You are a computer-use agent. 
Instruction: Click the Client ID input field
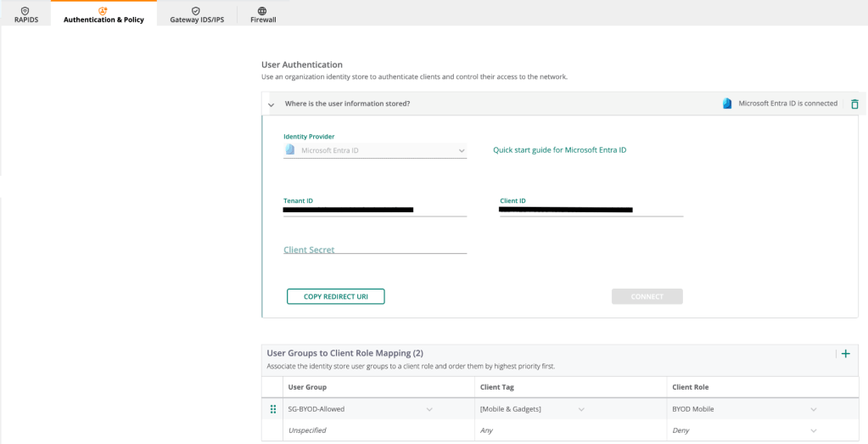pos(591,209)
